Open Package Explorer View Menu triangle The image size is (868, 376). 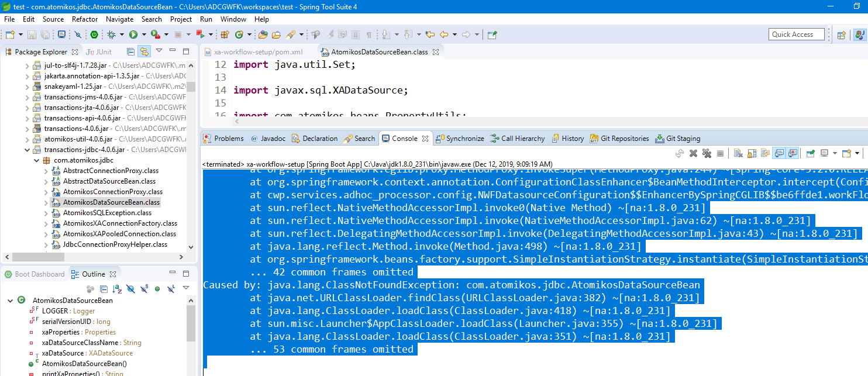(x=160, y=51)
